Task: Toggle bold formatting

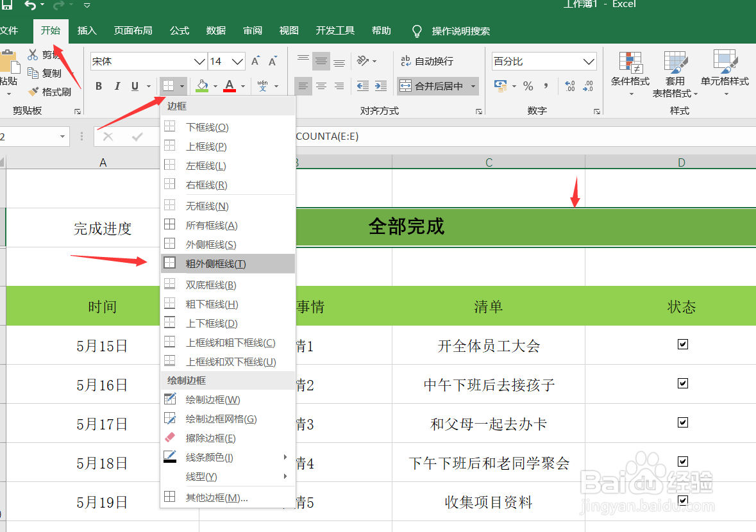Action: 98,85
